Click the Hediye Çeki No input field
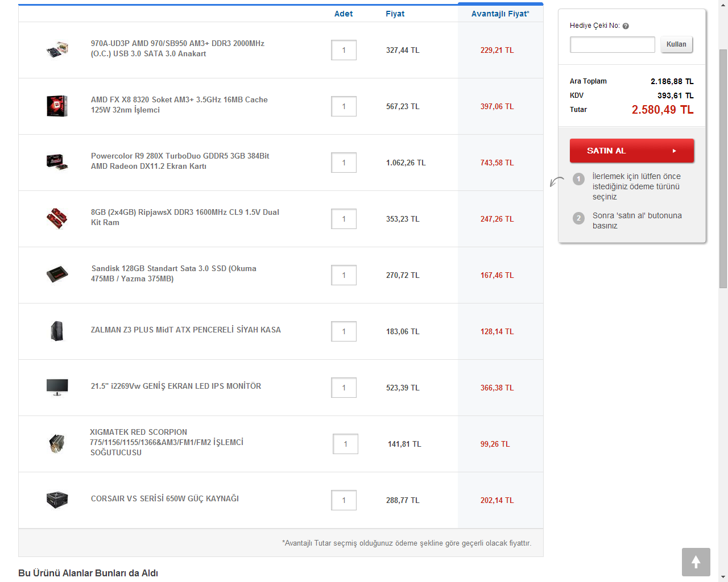Image resolution: width=728 pixels, height=582 pixels. [612, 44]
